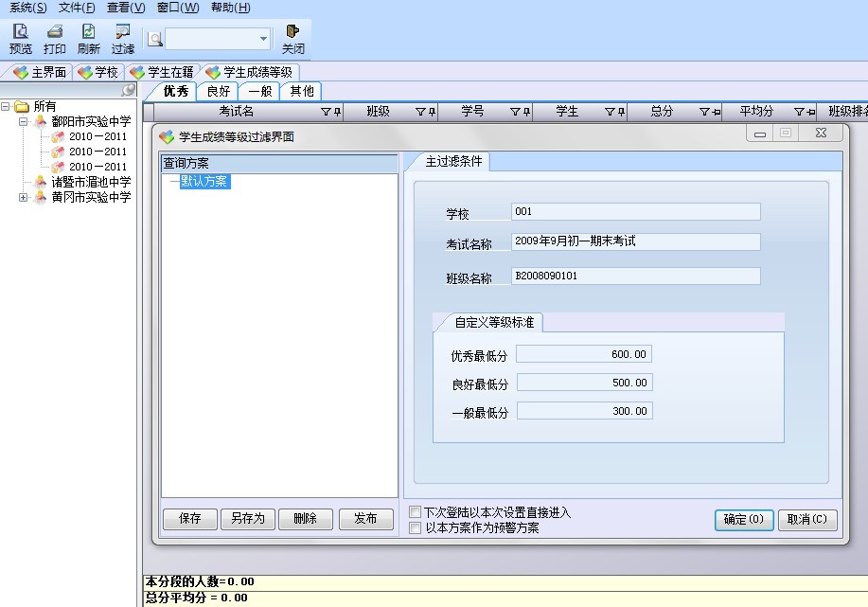Select 默认方案 in the query scheme list
868x607 pixels.
tap(204, 182)
